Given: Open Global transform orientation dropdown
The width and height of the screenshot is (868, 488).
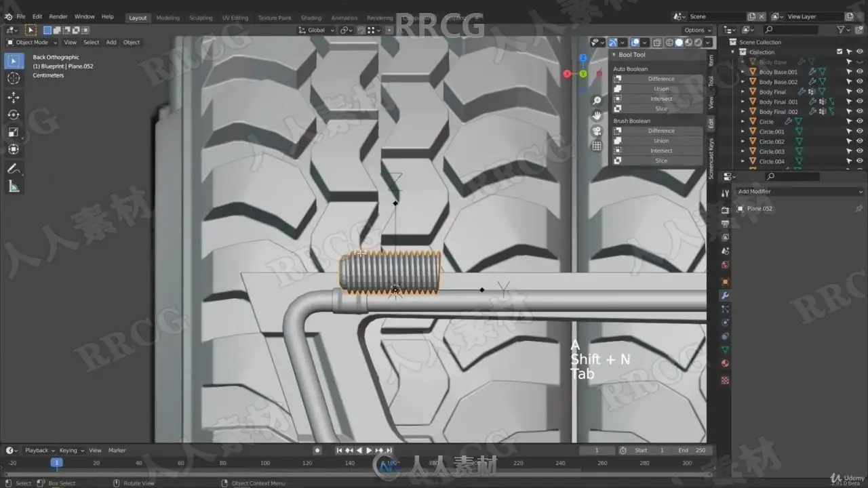Looking at the screenshot, I should pyautogui.click(x=317, y=30).
